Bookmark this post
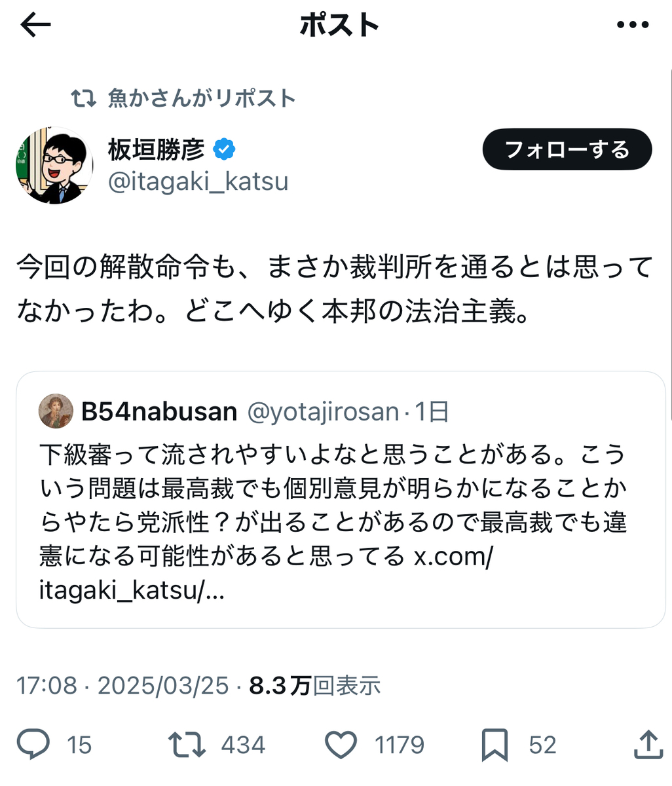The image size is (672, 786). [495, 745]
